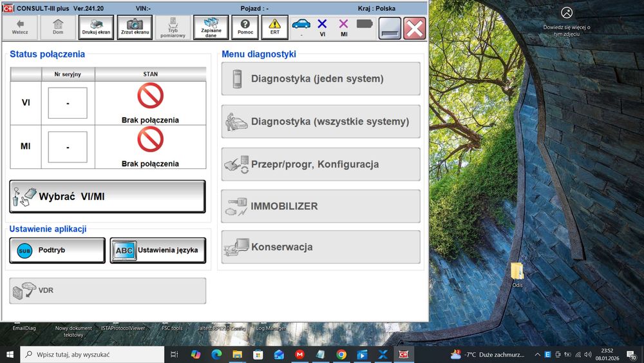Screen dimensions: 644x363
Task: Open Copilot from taskbar
Action: (196, 355)
